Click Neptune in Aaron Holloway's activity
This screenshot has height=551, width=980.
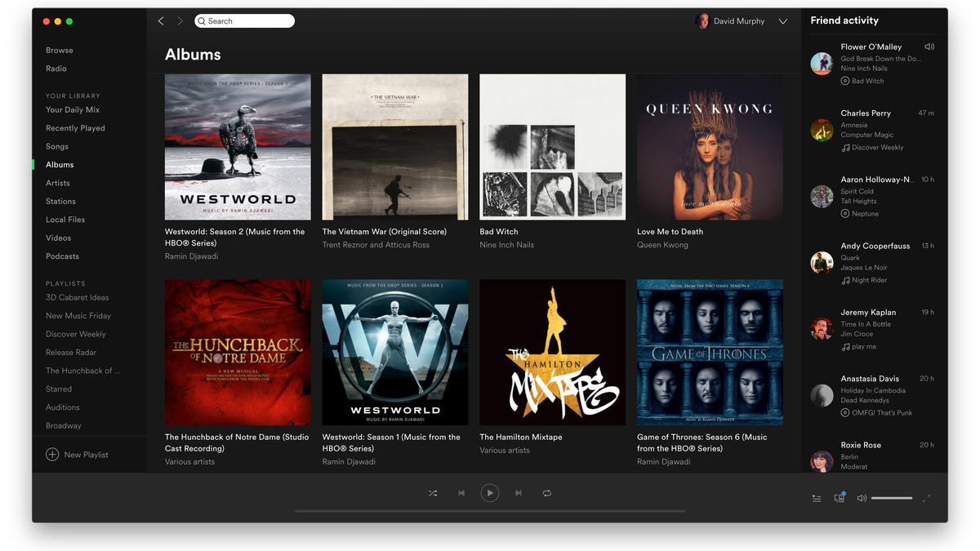(x=865, y=214)
